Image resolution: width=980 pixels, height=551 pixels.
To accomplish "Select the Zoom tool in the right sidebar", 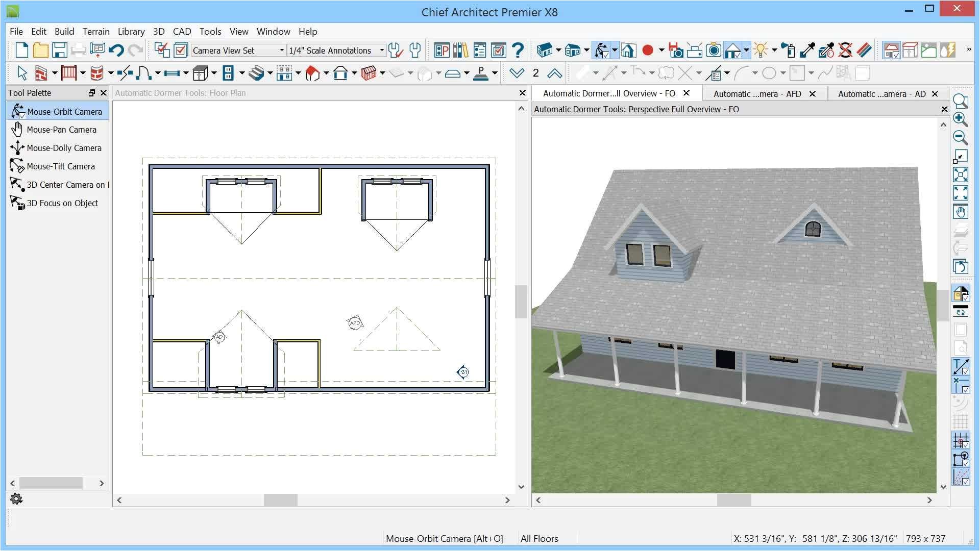I will point(961,101).
